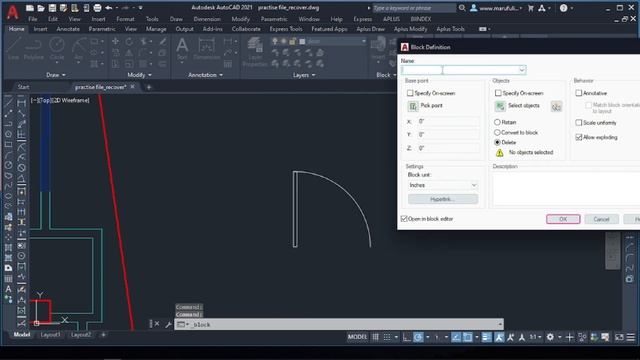Screen dimensions: 640x360
Task: Click the X base point coordinate field
Action: 449,121
